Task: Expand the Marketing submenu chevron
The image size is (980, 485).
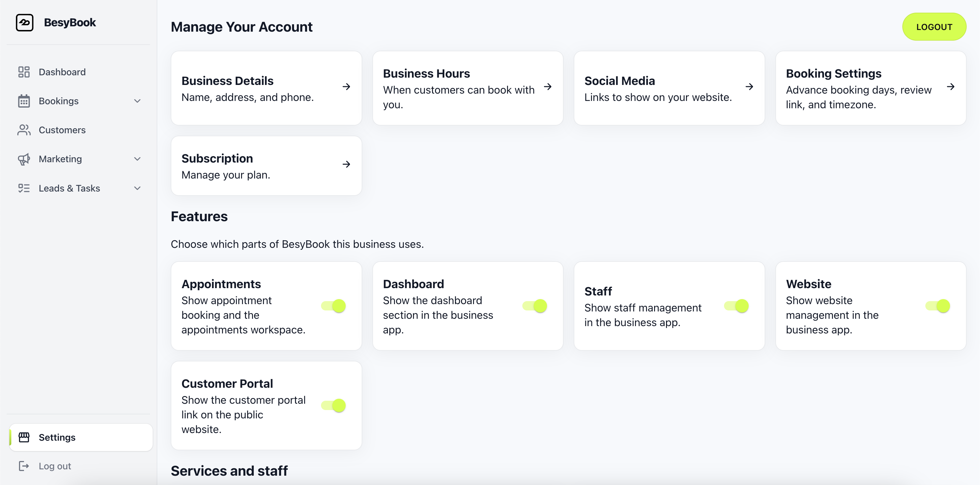Action: [137, 159]
